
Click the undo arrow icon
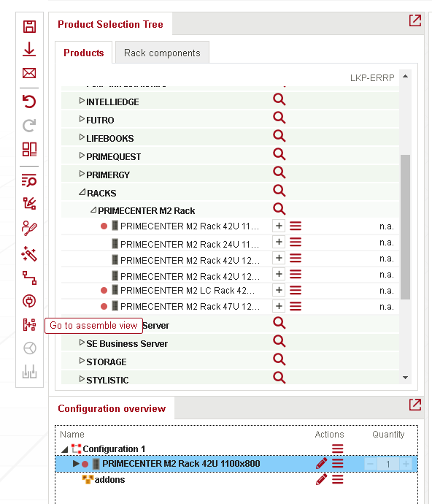tap(29, 102)
